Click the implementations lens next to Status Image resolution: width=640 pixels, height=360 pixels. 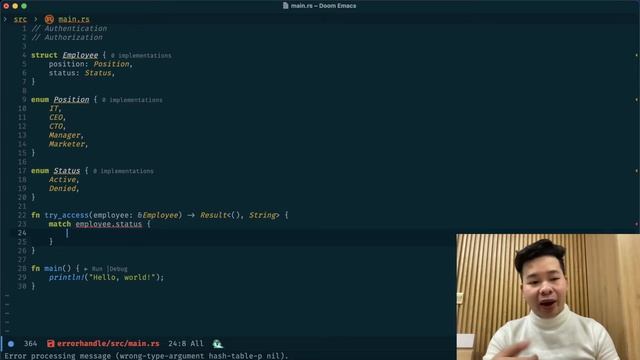coord(123,171)
